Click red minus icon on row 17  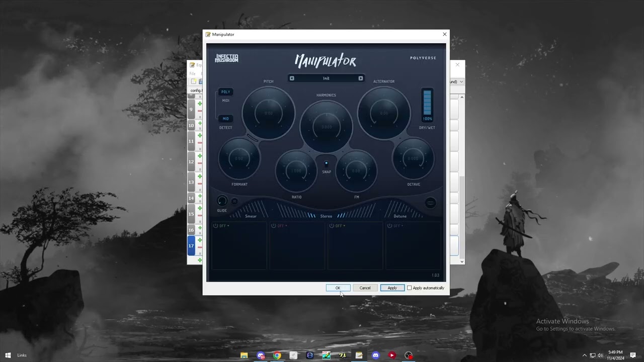coord(200,247)
